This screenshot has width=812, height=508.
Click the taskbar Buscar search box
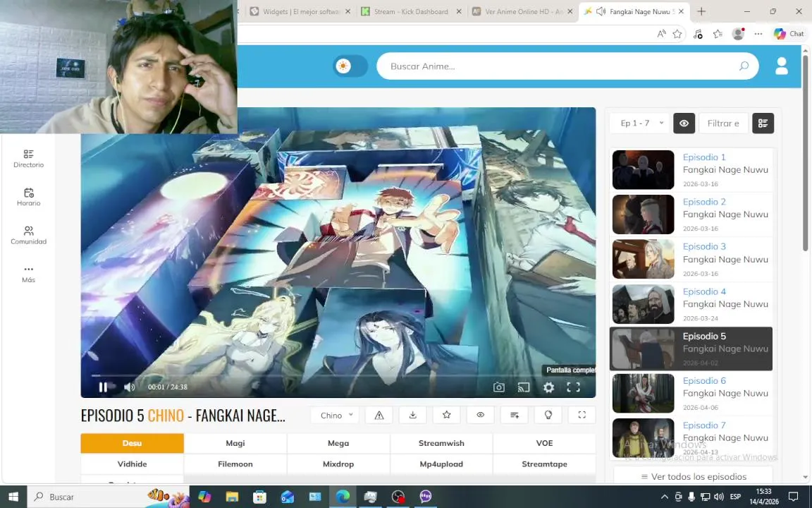[109, 497]
